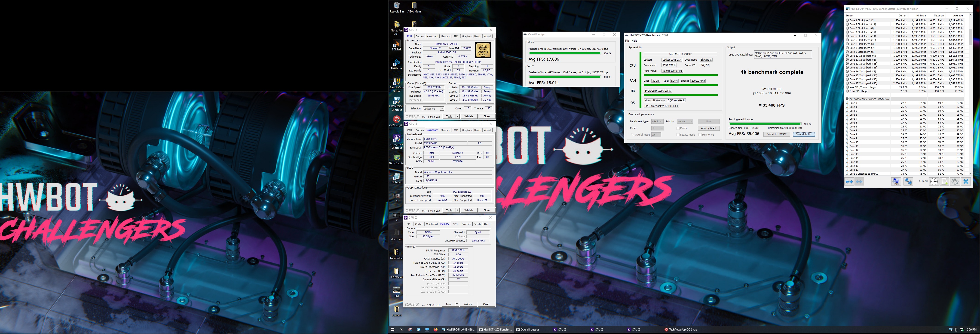Switch to Bench tab in top CPU-Z
This screenshot has height=334, width=980.
478,36
